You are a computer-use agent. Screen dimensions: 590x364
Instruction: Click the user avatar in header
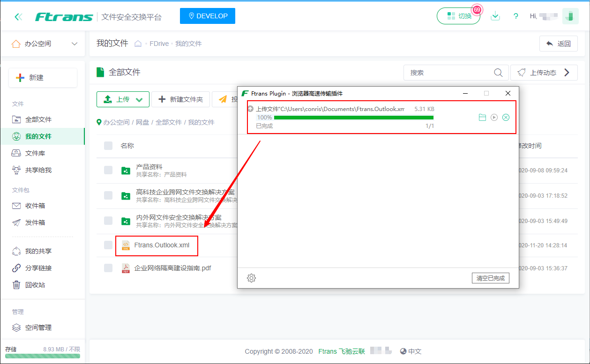(570, 16)
